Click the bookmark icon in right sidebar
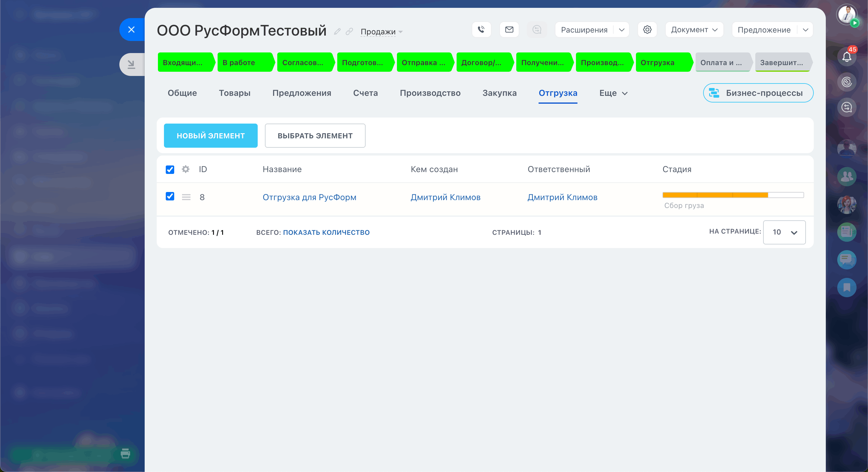Viewport: 868px width, 472px height. tap(846, 287)
